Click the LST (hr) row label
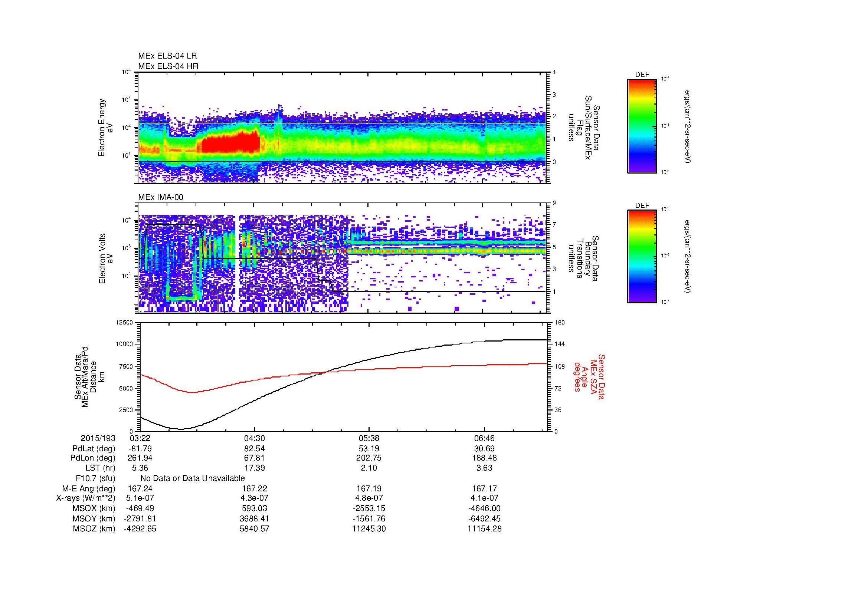868x613 pixels. point(100,468)
